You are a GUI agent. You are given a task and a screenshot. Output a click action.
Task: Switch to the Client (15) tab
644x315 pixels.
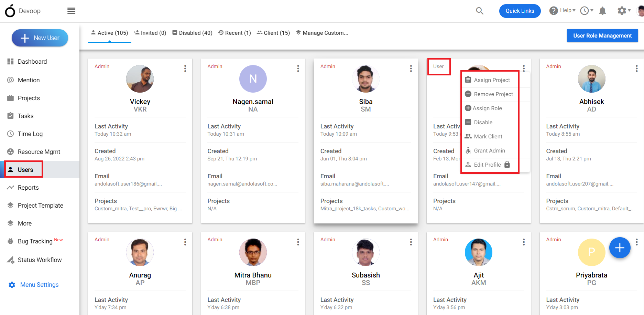[x=273, y=33]
